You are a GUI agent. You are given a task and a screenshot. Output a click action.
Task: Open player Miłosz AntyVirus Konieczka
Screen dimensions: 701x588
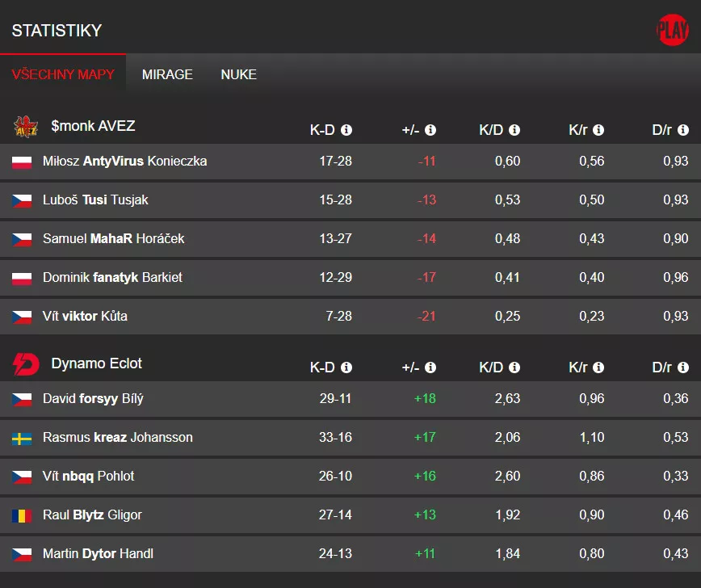tap(124, 162)
